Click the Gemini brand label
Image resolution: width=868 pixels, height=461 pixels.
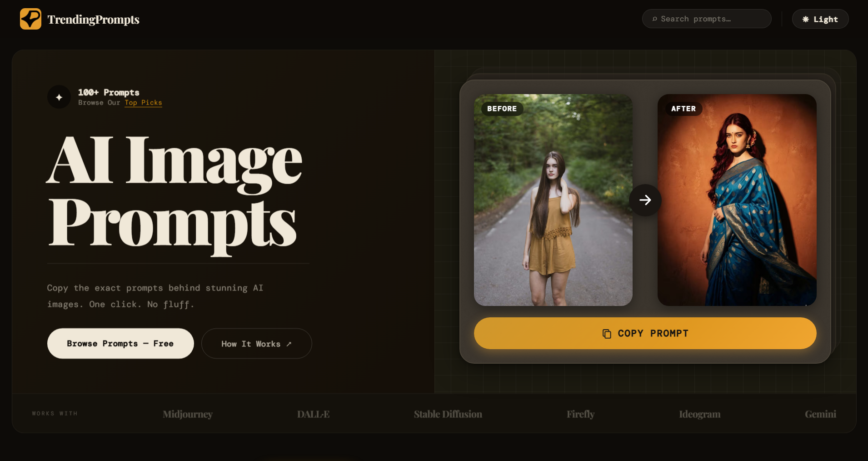(x=820, y=414)
